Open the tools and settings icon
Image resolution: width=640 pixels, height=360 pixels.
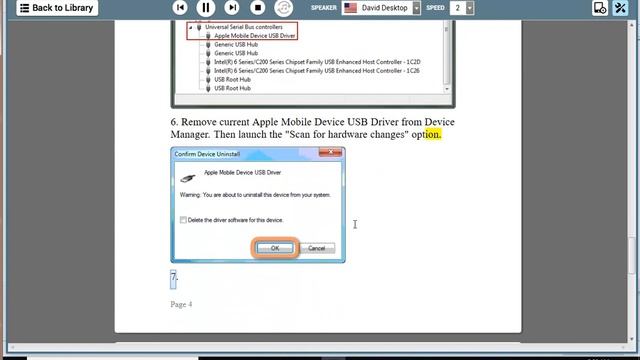[620, 8]
